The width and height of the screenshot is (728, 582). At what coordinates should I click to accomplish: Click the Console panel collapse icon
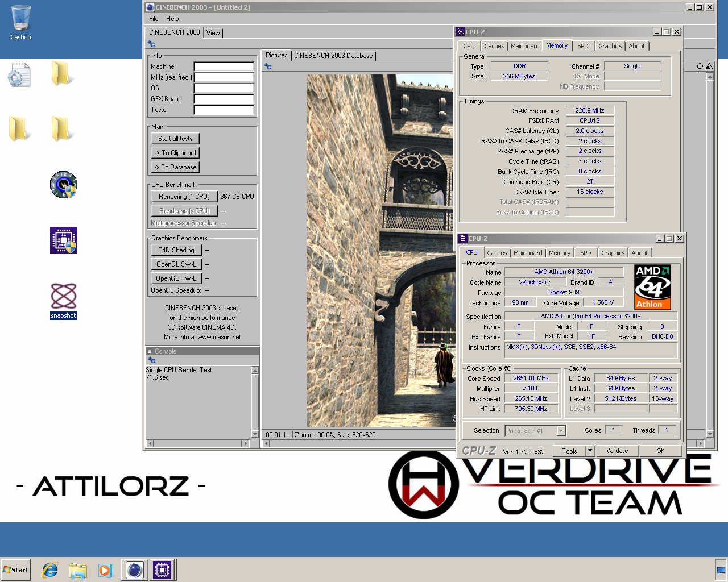[150, 351]
